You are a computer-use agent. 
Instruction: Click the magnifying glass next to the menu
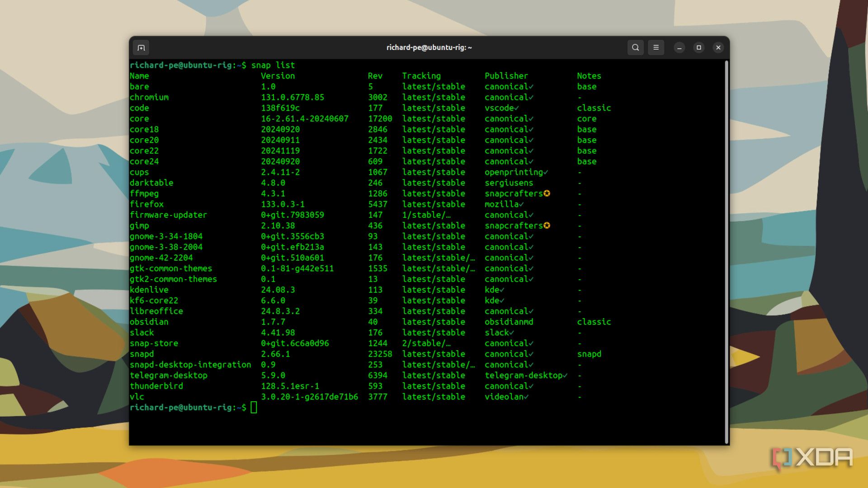pyautogui.click(x=635, y=47)
